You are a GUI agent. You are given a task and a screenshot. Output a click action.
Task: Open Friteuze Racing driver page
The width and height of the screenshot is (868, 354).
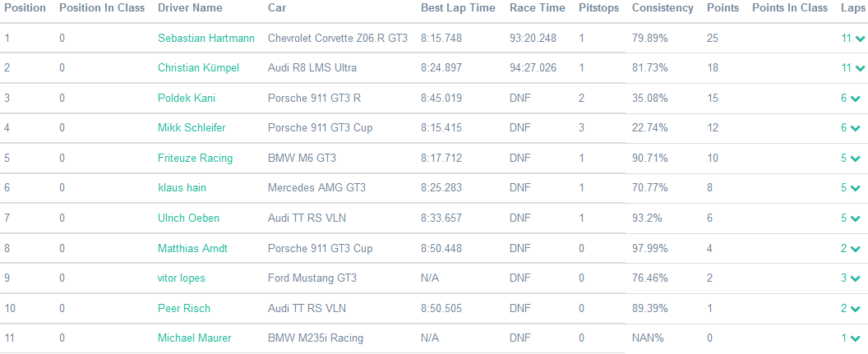pos(195,159)
